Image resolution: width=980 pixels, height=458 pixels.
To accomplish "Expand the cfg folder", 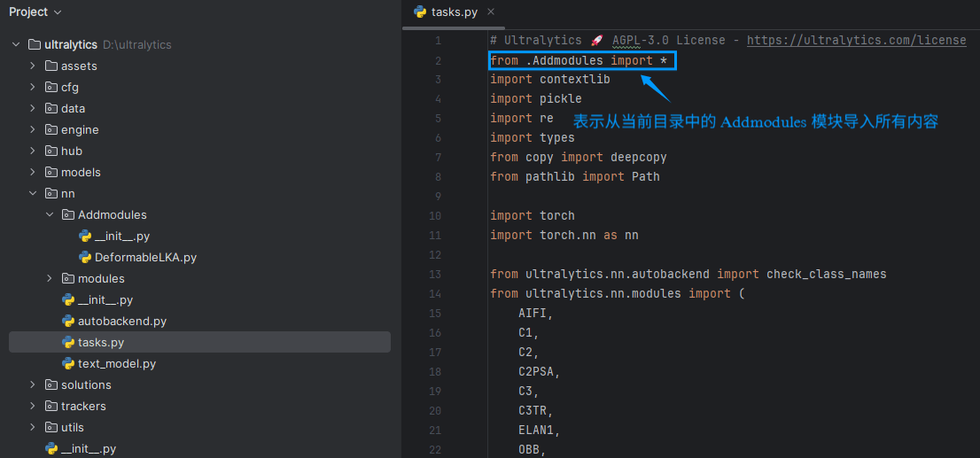I will click(x=33, y=88).
